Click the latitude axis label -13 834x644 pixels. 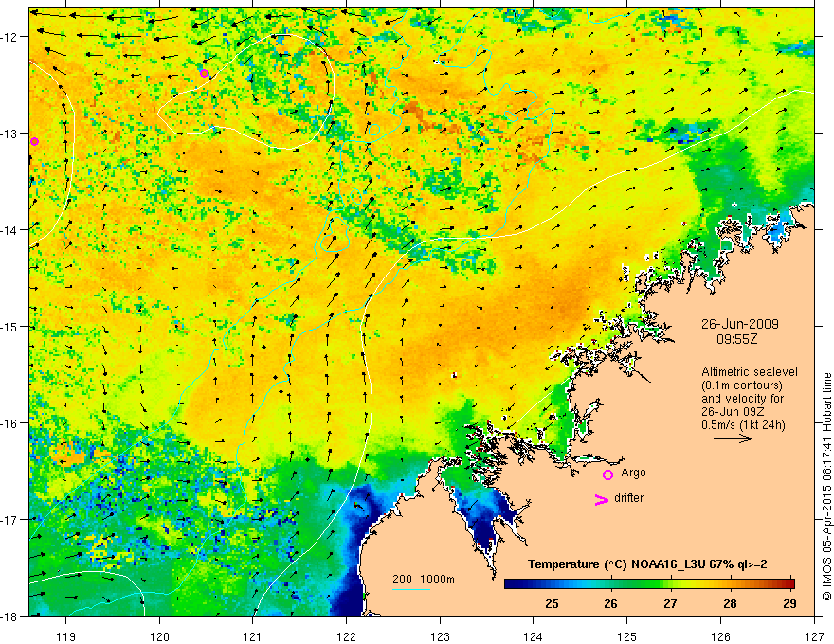coord(10,134)
